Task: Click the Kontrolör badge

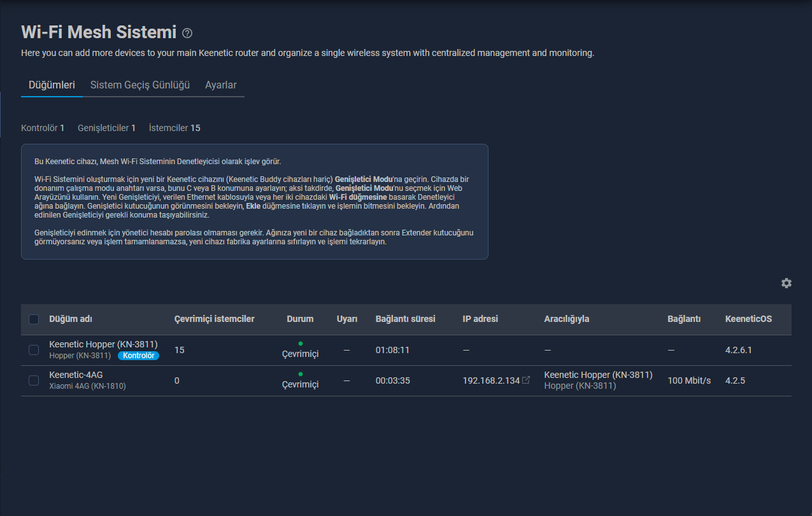Action: pyautogui.click(x=138, y=356)
